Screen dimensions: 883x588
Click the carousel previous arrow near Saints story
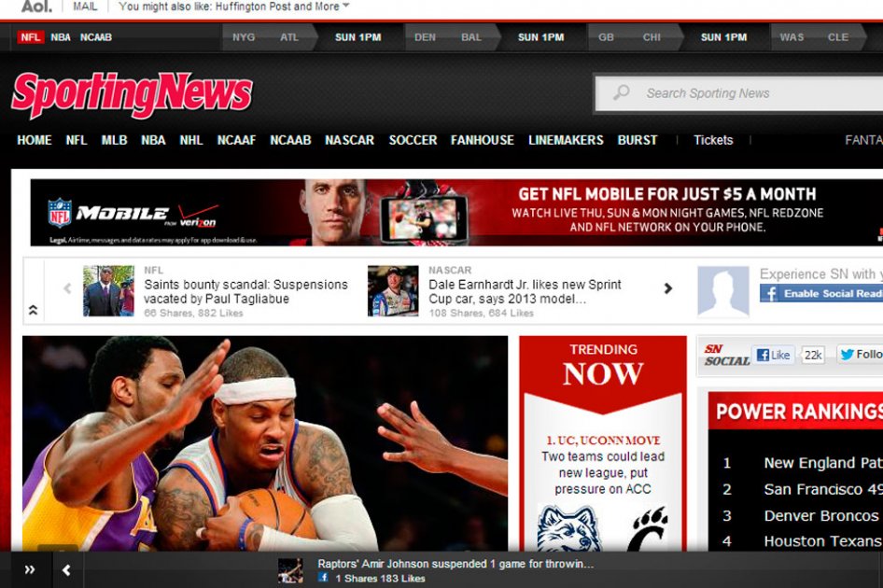click(67, 289)
